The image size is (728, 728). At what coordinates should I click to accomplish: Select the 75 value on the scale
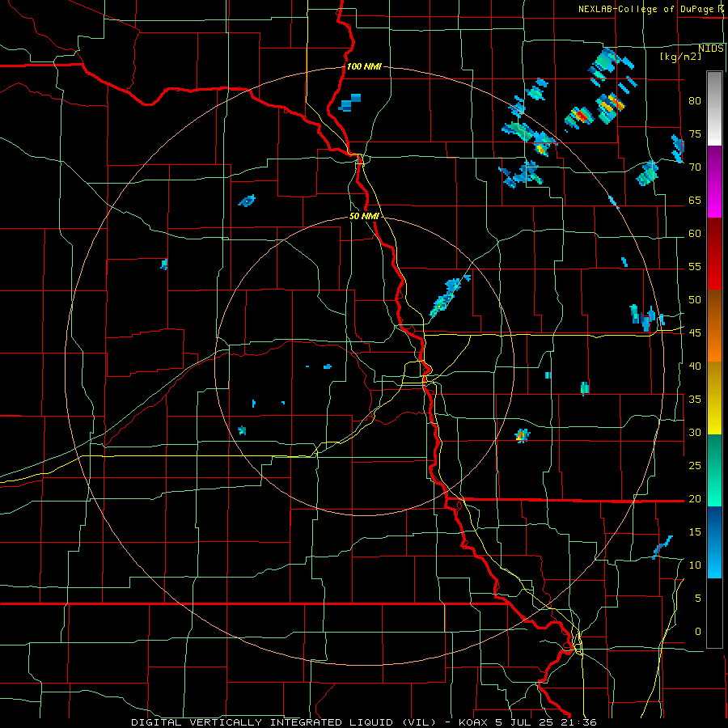[695, 133]
